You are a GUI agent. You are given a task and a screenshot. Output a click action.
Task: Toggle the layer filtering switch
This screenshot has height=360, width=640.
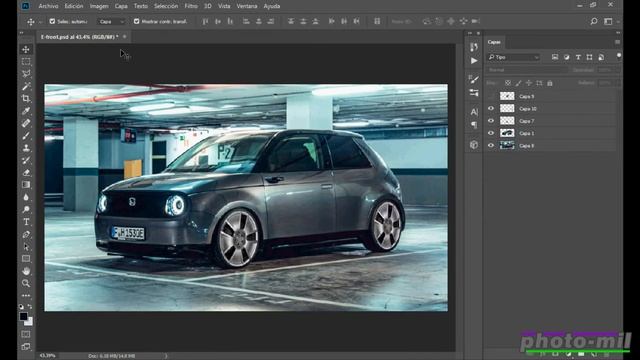619,56
